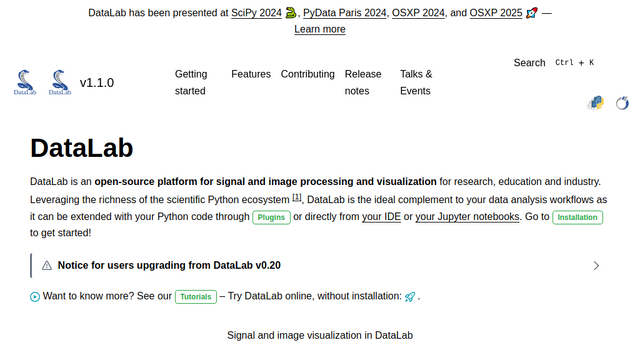Click the Ctrl + K shortcut hint
Image resolution: width=640 pixels, height=360 pixels.
tap(574, 62)
